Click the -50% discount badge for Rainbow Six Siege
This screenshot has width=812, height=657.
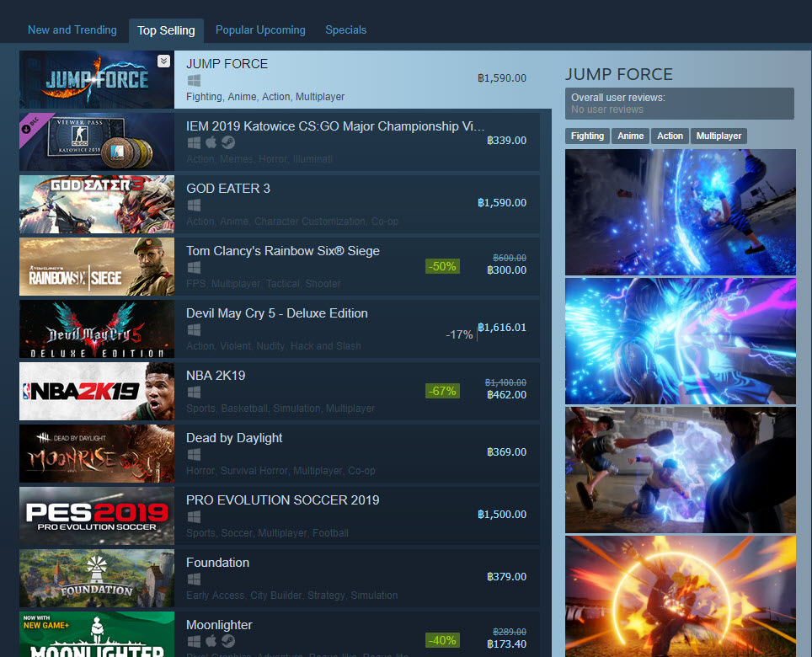point(442,267)
